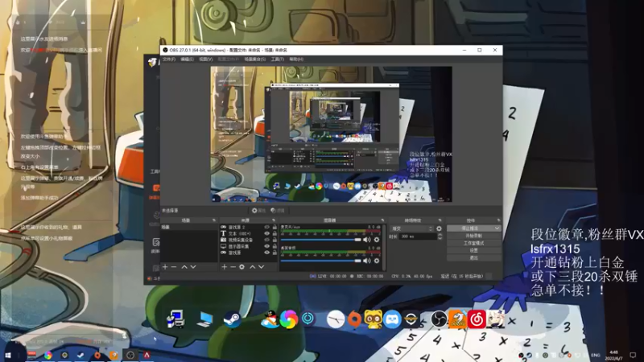The height and width of the screenshot is (362, 644).
Task: Toggle visibility of 显示器采集 source
Action: [x=267, y=246]
